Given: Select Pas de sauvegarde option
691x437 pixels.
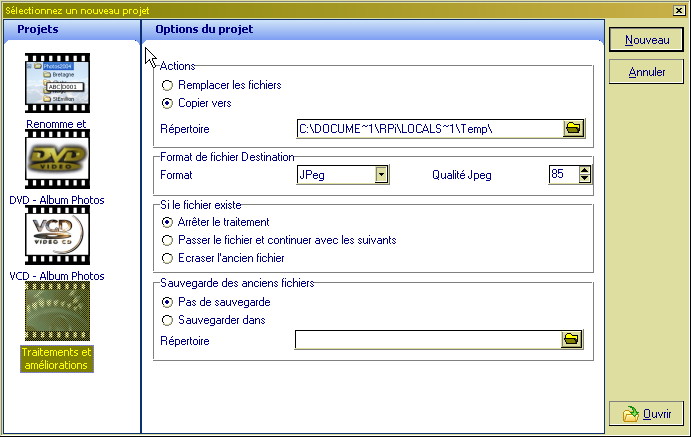Looking at the screenshot, I should (x=167, y=302).
